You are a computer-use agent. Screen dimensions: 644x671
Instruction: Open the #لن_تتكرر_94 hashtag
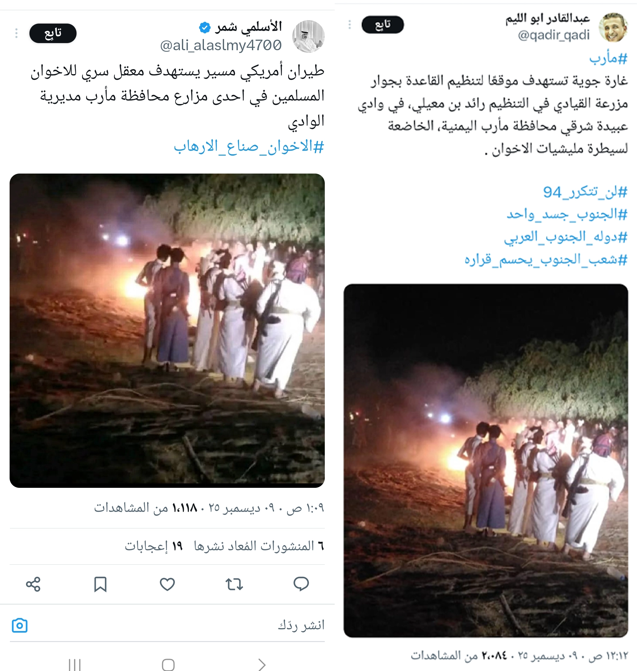point(585,192)
